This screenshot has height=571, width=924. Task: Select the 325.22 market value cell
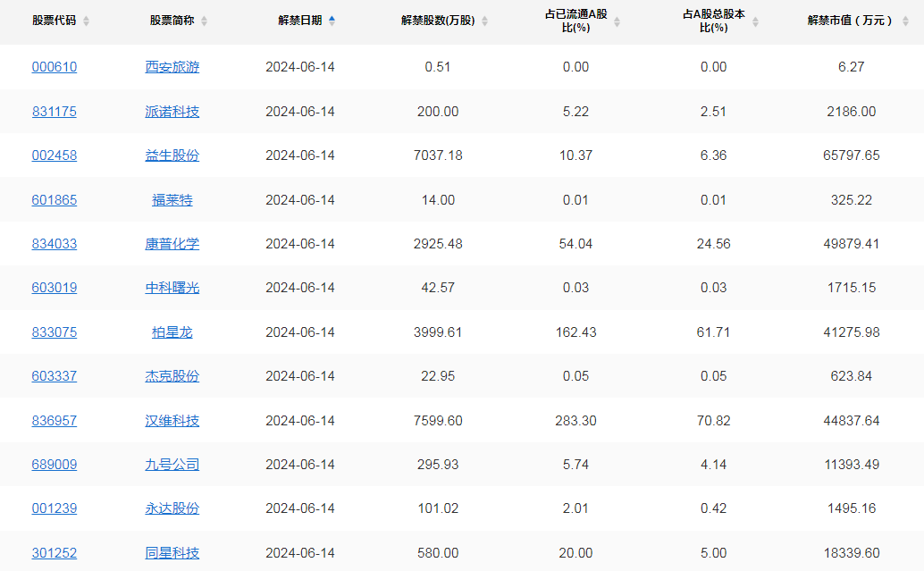852,200
